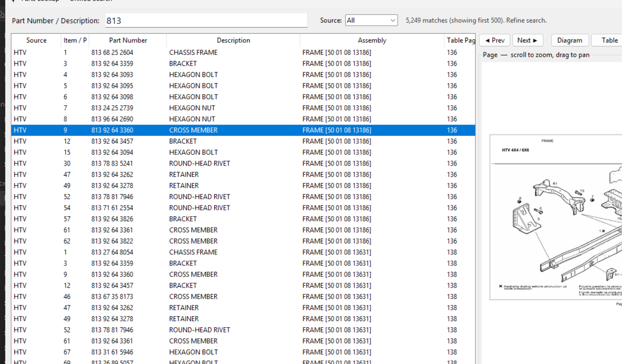Click the 5,249 matches status text
This screenshot has height=364, width=622.
point(476,20)
